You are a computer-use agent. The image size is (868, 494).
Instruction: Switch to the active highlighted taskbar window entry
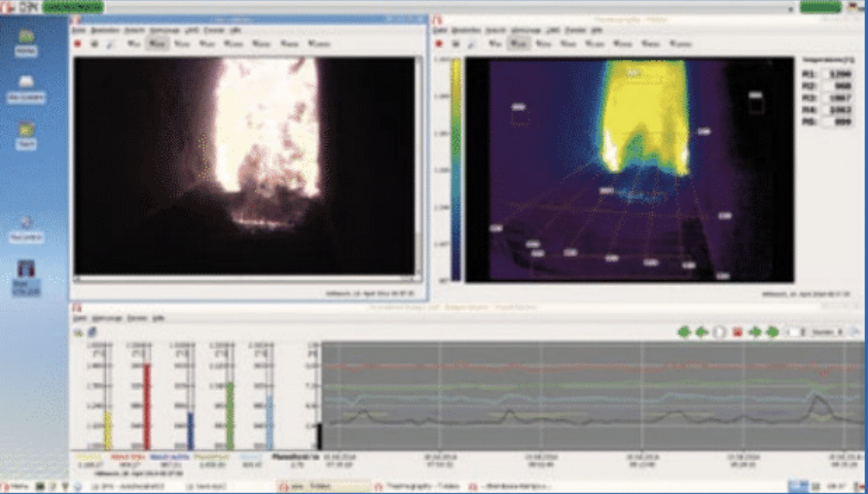[323, 486]
